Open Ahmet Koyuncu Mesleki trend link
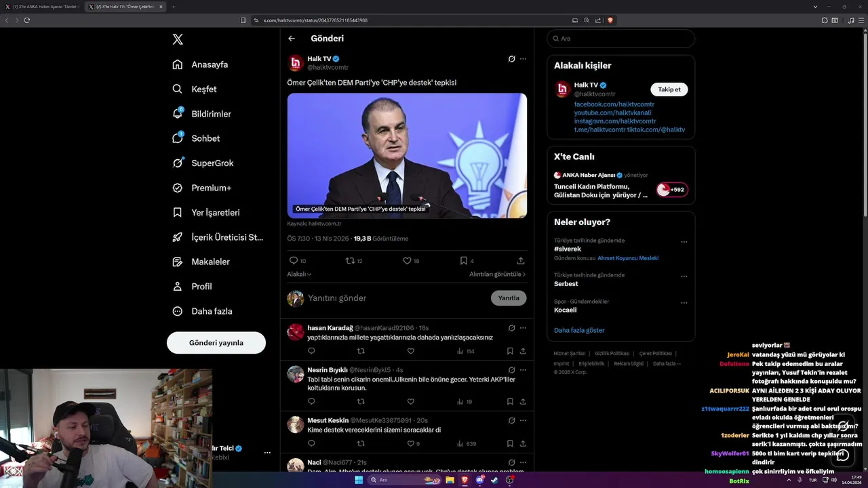 click(628, 258)
